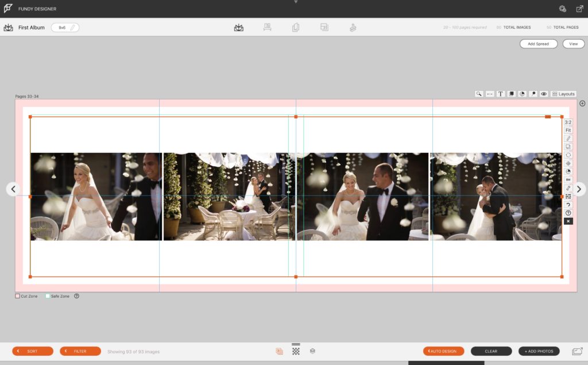Toggle the Cut Zone checkbox

(x=17, y=296)
